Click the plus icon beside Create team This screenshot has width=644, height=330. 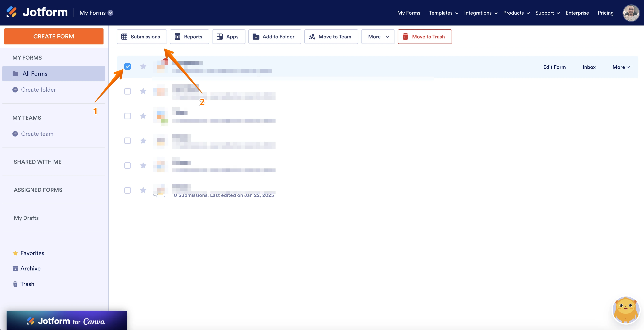point(15,134)
